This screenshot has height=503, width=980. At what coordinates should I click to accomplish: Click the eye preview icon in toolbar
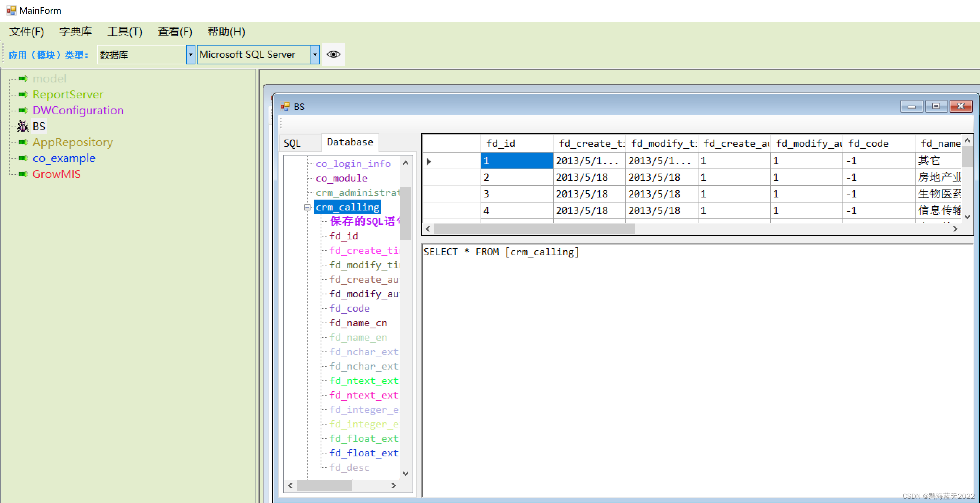(333, 54)
